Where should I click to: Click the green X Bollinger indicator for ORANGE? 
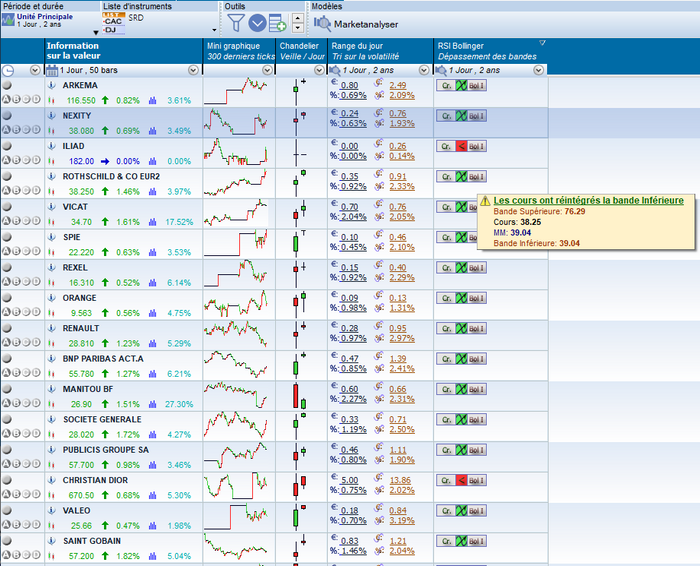pos(461,298)
